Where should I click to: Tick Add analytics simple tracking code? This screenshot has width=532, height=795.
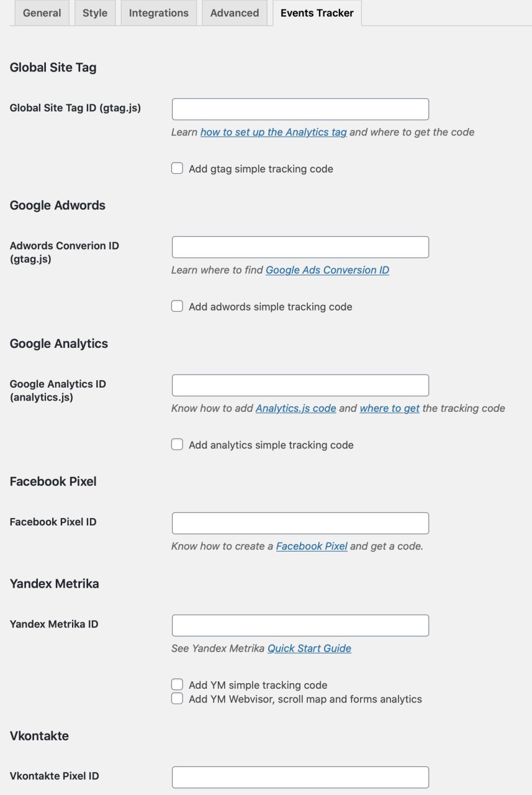pyautogui.click(x=178, y=445)
